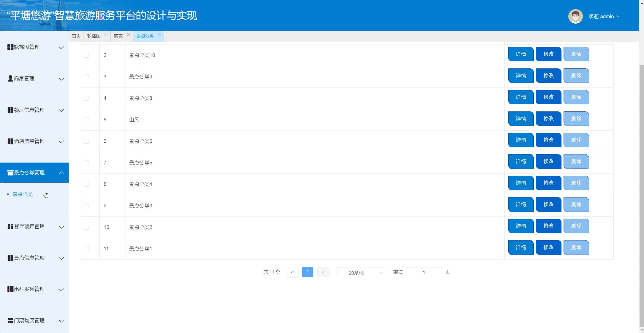Close the active 景点分类 tab
Image resolution: width=644 pixels, height=333 pixels.
tap(159, 35)
